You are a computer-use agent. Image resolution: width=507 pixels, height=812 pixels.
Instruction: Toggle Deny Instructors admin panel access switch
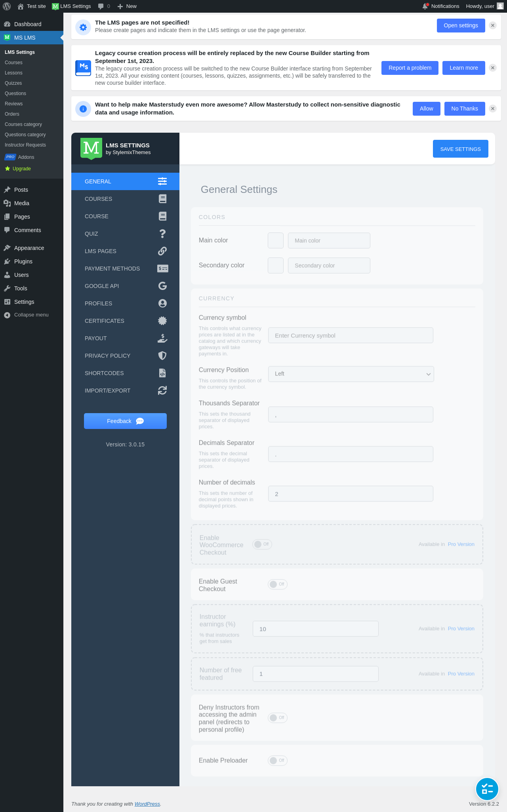tap(278, 718)
